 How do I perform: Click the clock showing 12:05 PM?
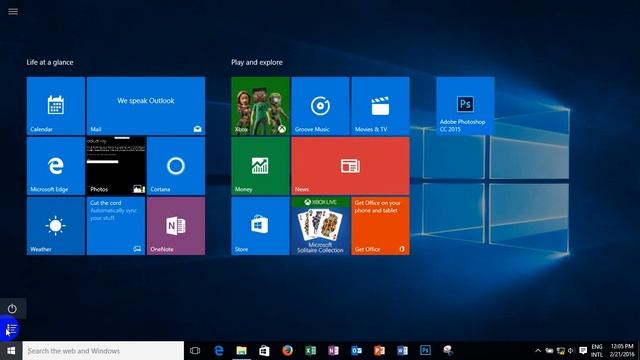point(622,351)
